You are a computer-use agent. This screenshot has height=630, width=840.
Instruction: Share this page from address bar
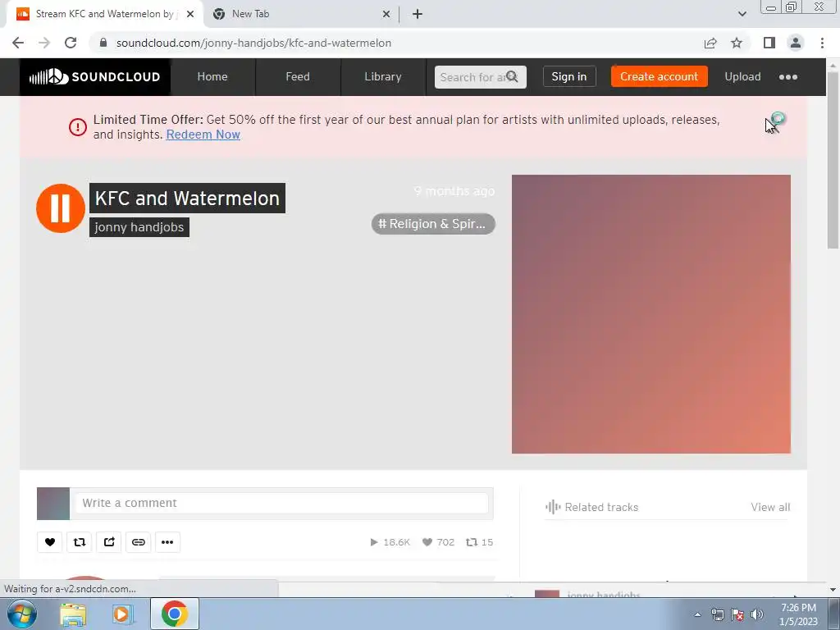(710, 43)
